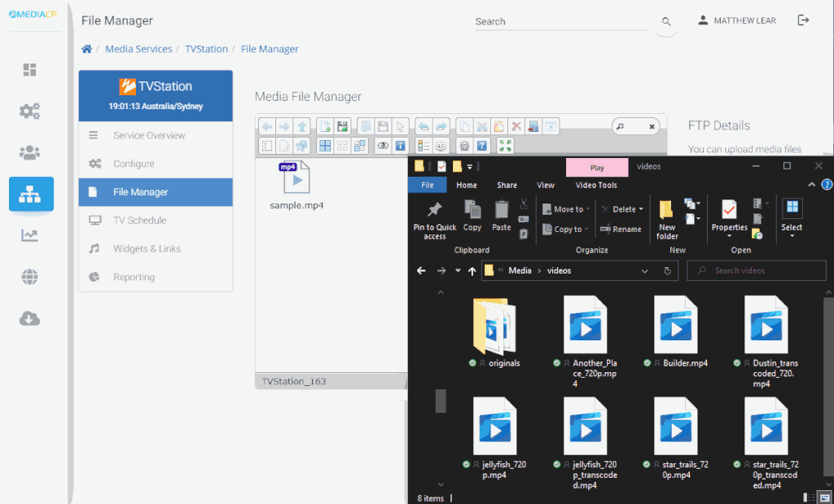This screenshot has width=834, height=504.
Task: Open the Move to dropdown in Explorer
Action: point(566,209)
